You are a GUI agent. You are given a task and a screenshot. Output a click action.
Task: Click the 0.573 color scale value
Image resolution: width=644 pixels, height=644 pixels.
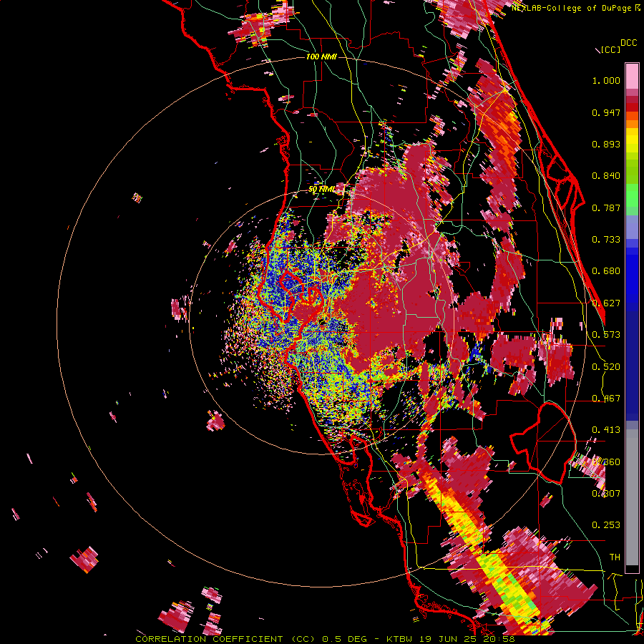tap(606, 335)
